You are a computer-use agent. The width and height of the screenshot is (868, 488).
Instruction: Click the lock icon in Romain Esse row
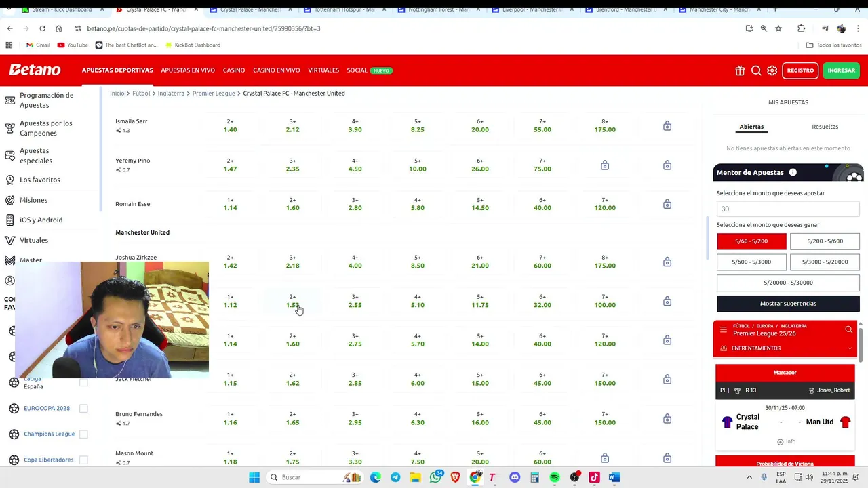pos(667,204)
